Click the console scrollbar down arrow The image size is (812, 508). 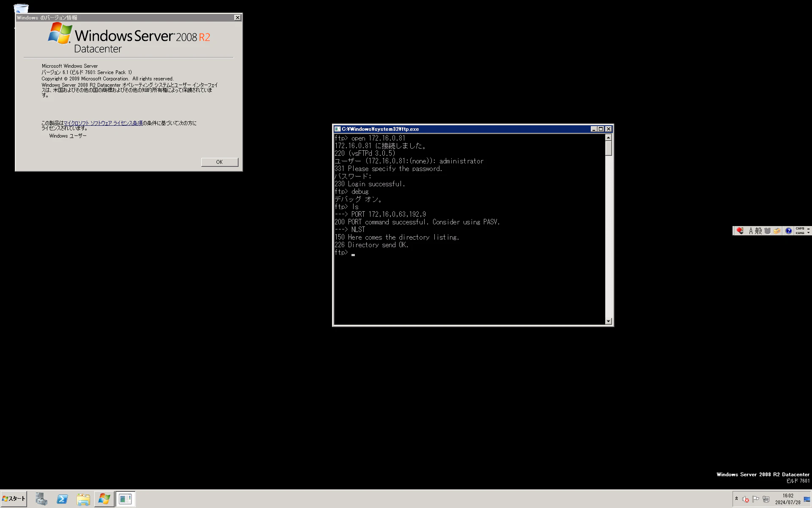coord(608,321)
